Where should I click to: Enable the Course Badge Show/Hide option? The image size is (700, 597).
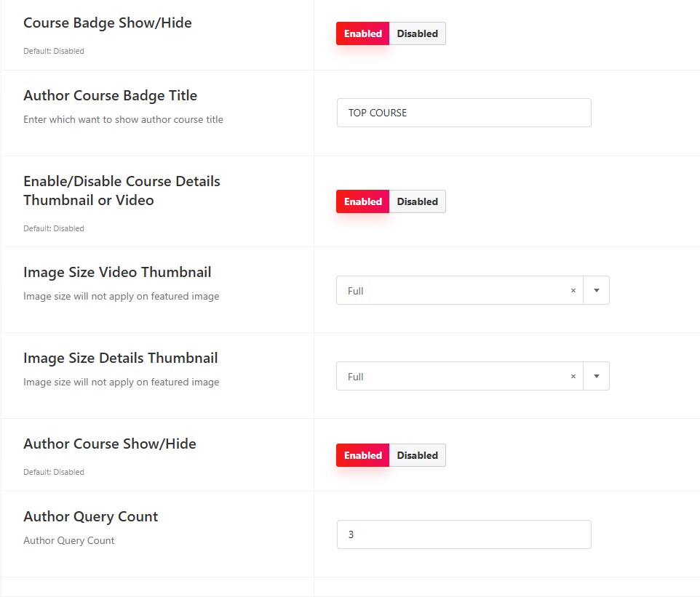(363, 33)
